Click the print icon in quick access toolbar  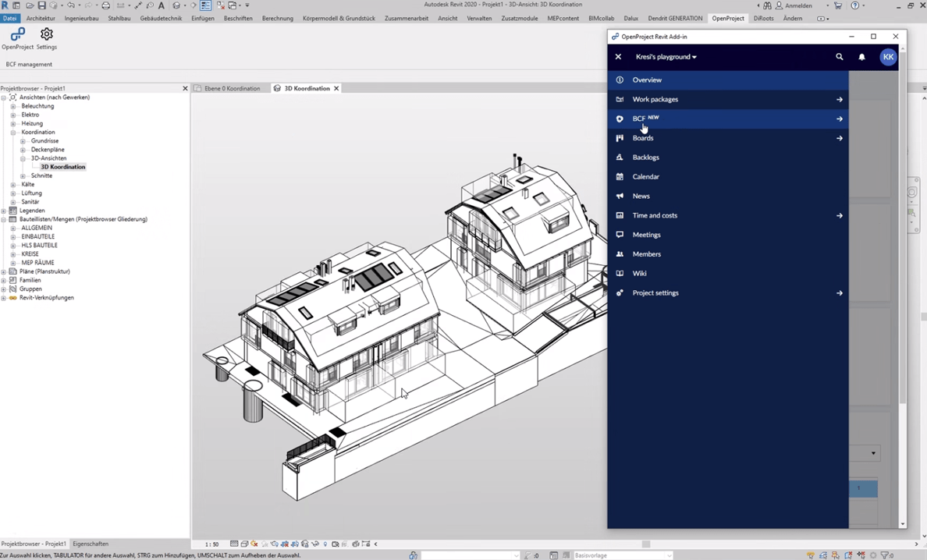(x=106, y=5)
